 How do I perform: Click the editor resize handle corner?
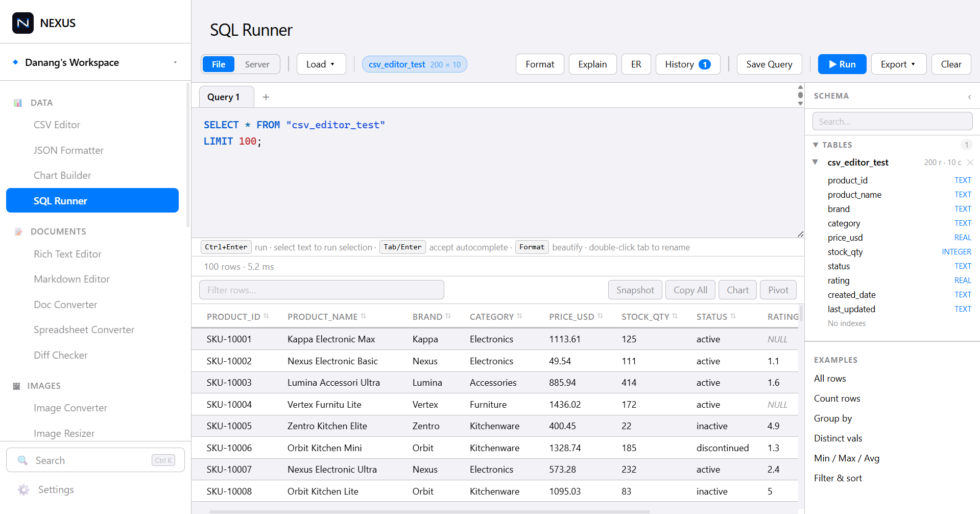pos(800,234)
